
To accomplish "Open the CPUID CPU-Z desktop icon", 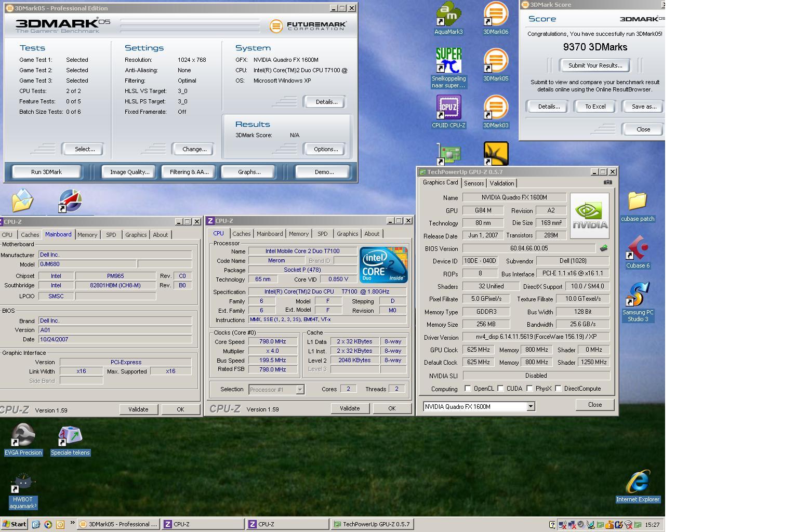I will click(x=448, y=112).
